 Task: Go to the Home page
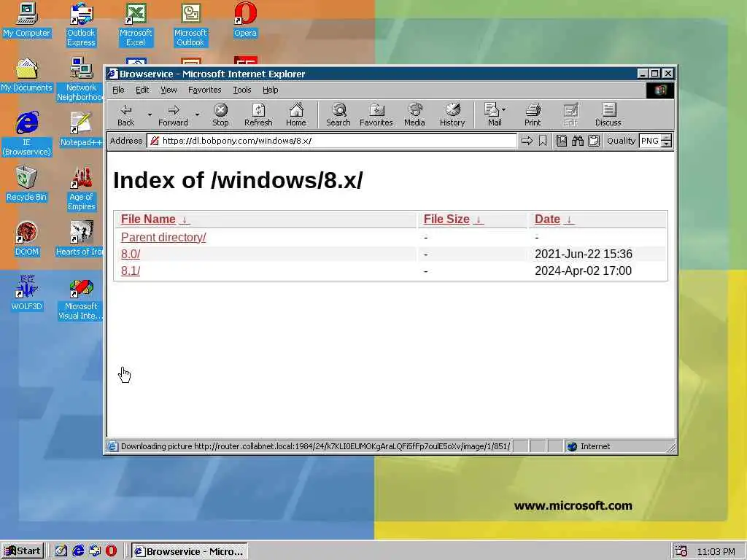click(x=296, y=114)
